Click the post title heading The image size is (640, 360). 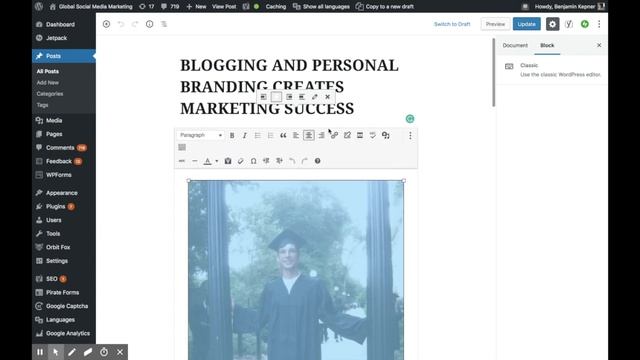[289, 87]
